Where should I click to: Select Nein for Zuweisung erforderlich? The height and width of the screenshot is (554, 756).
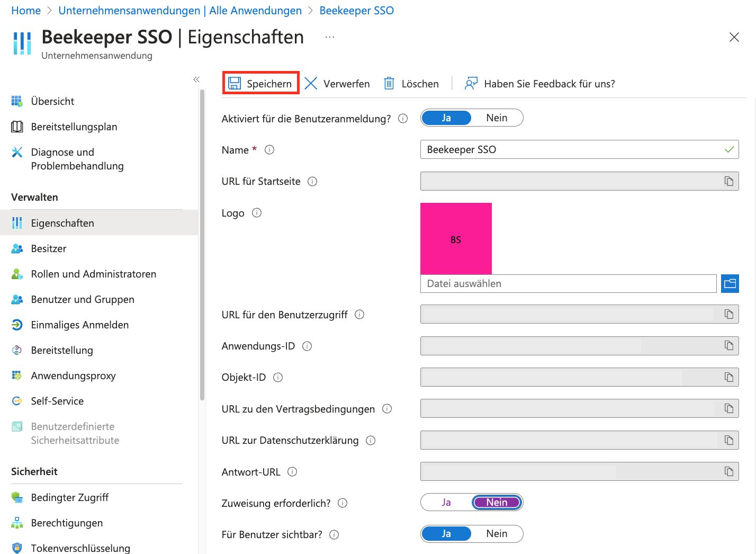tap(497, 502)
